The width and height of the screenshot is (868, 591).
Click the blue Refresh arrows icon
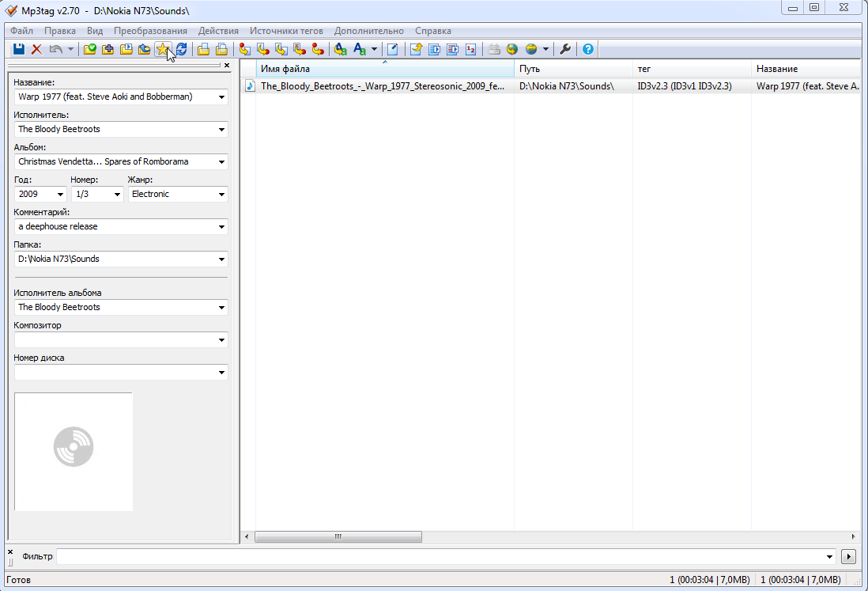(x=181, y=49)
